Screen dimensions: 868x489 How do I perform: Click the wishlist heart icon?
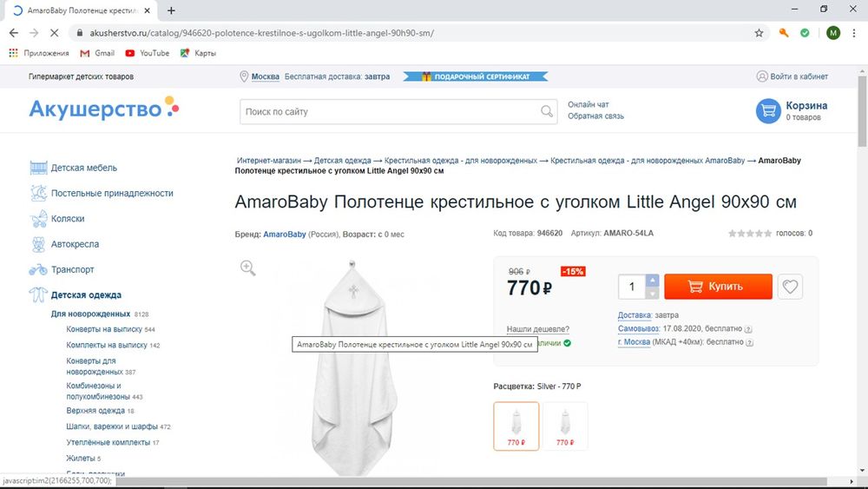(x=790, y=287)
